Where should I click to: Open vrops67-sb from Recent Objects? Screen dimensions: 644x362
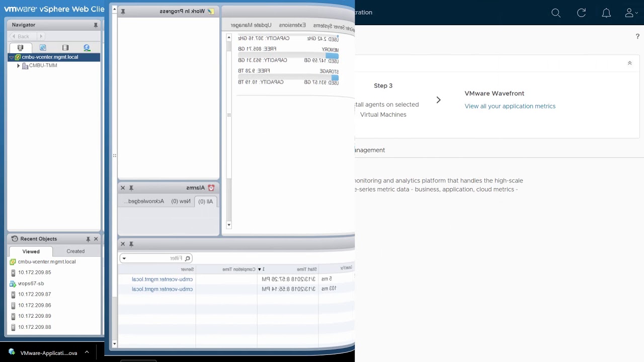(31, 284)
